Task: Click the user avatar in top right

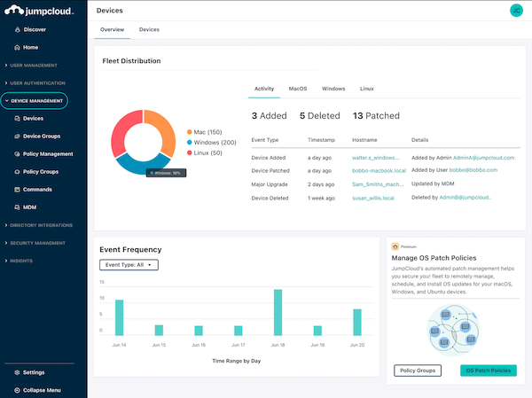Action: pos(515,11)
